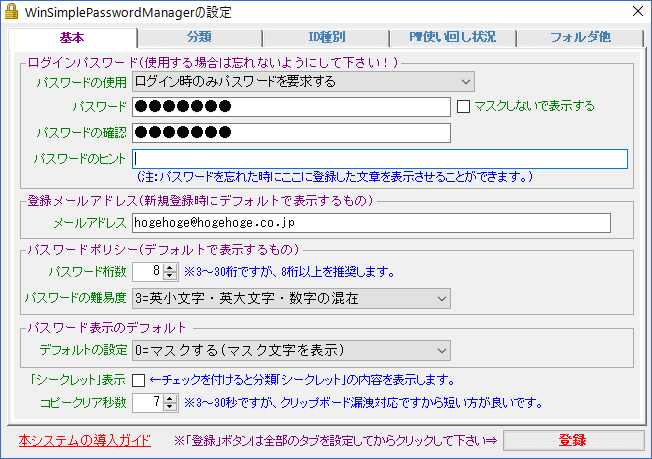Viewport: 652px width, 459px height.
Task: Select the 基本 tab
Action: pyautogui.click(x=72, y=38)
